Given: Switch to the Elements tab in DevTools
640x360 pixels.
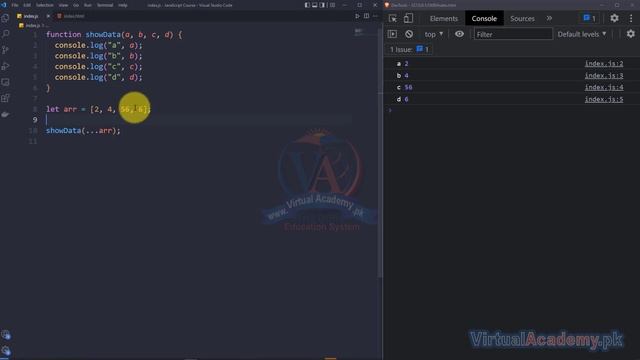Looking at the screenshot, I should pos(444,18).
